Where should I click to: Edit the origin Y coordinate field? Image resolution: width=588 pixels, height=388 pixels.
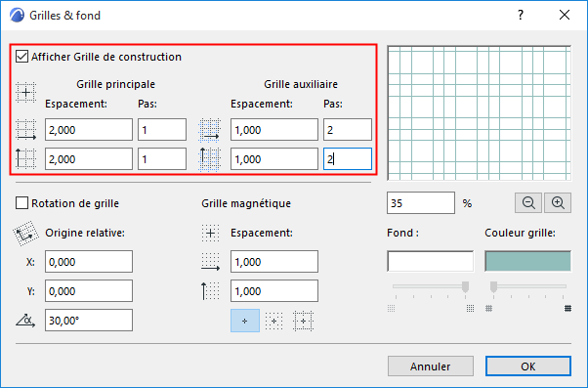tap(89, 291)
